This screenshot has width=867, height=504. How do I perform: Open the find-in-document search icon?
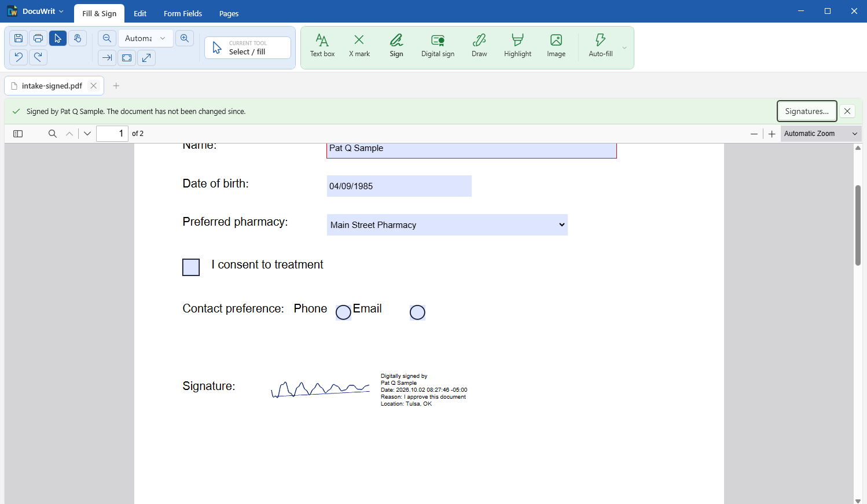click(53, 134)
